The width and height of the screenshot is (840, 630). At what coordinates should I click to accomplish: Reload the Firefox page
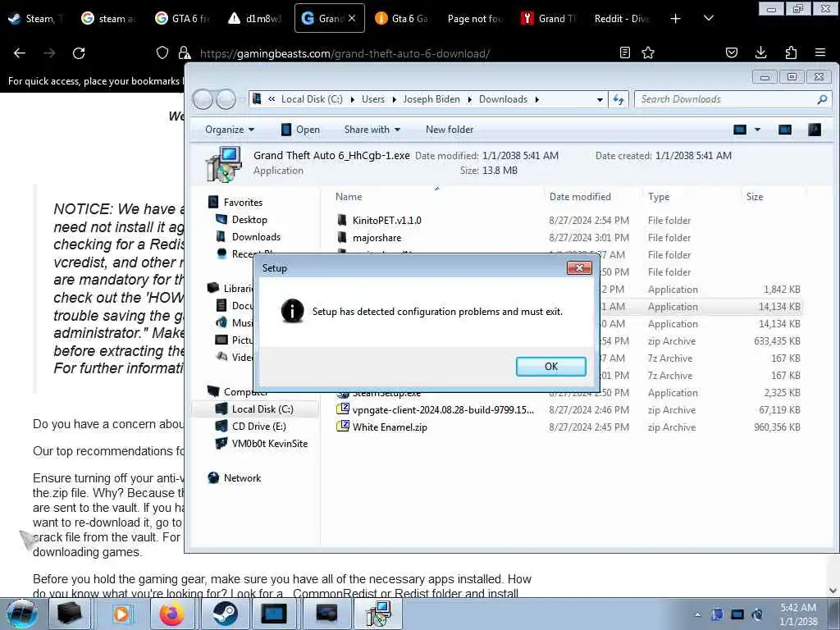tap(79, 52)
